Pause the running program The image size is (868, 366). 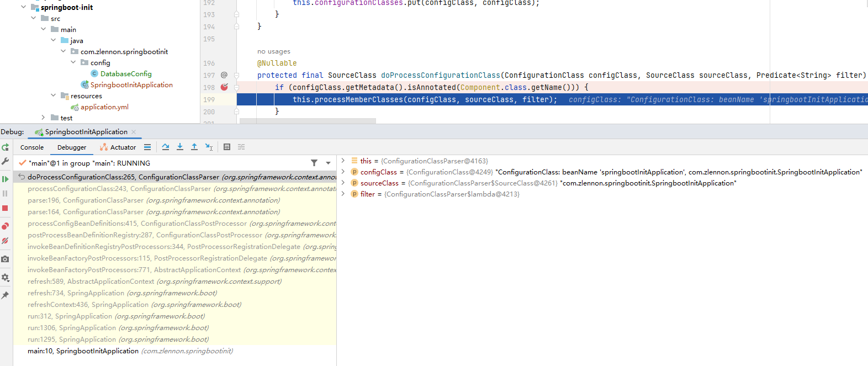(5, 194)
